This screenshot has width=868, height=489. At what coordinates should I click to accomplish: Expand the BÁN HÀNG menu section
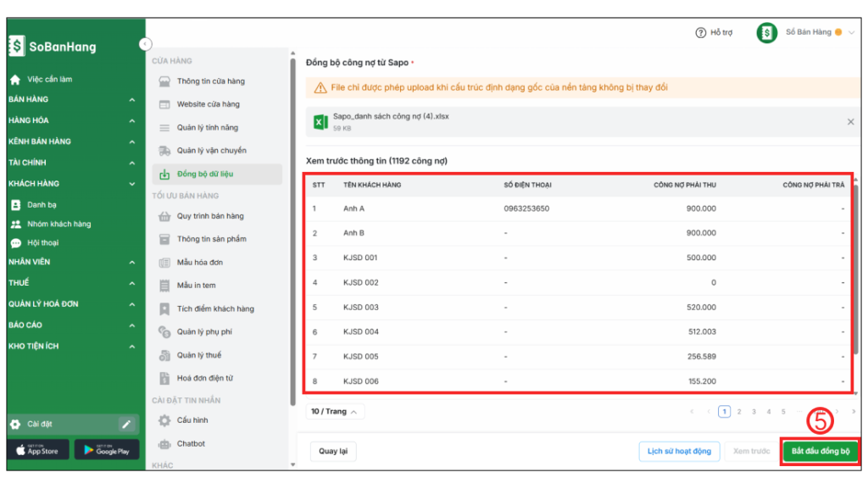point(132,100)
